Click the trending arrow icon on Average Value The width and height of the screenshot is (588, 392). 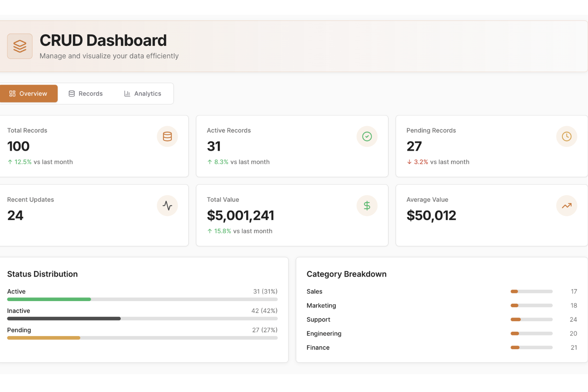tap(567, 205)
